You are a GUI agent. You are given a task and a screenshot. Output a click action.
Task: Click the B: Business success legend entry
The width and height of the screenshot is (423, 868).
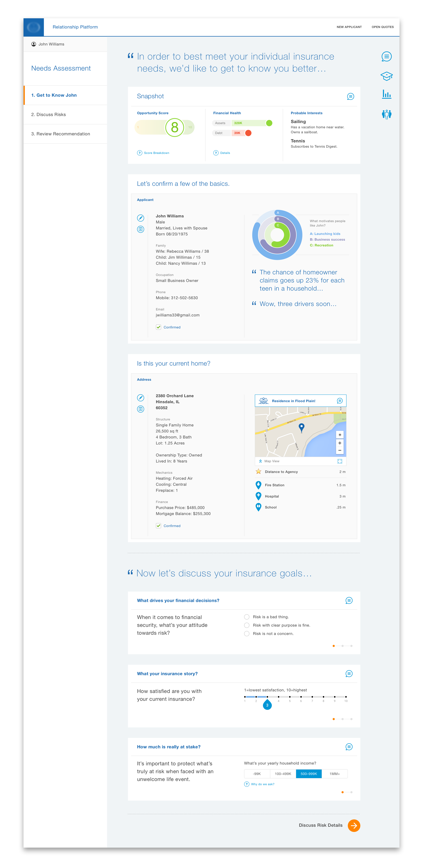click(x=327, y=240)
